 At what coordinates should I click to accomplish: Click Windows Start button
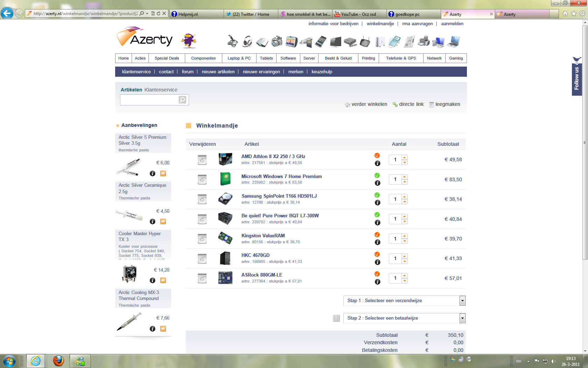coord(9,361)
